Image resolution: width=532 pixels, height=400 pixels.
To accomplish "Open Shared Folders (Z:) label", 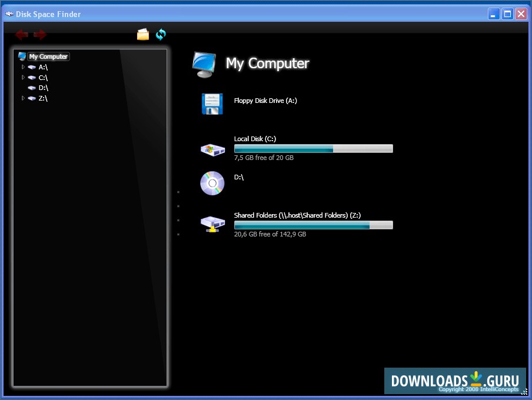I will (297, 215).
